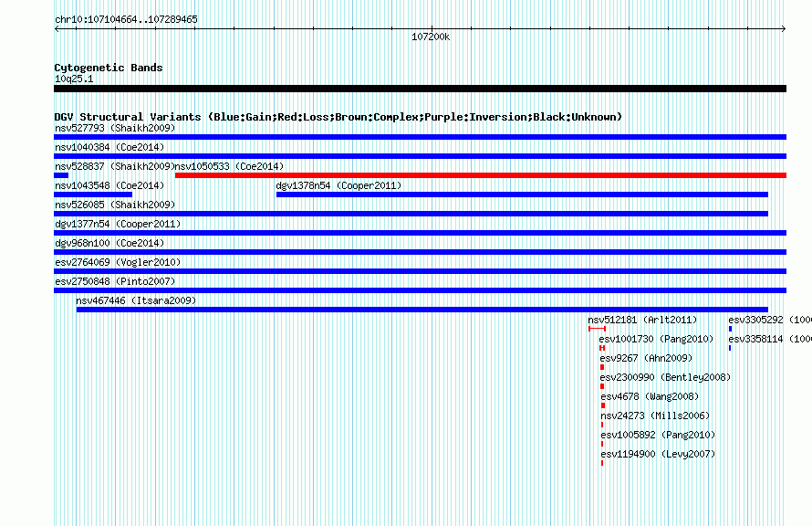Open dgv968n100 (Coe2014) label
The height and width of the screenshot is (526, 812).
pyautogui.click(x=109, y=243)
